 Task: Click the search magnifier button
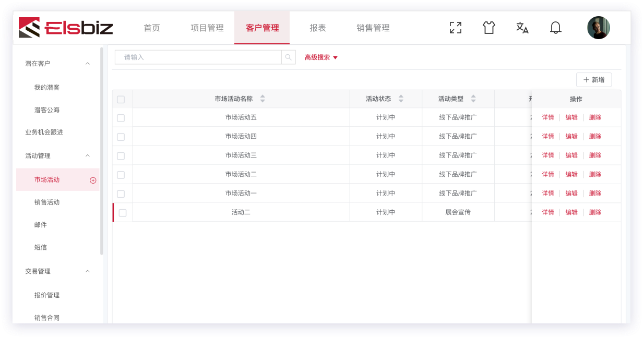(289, 57)
